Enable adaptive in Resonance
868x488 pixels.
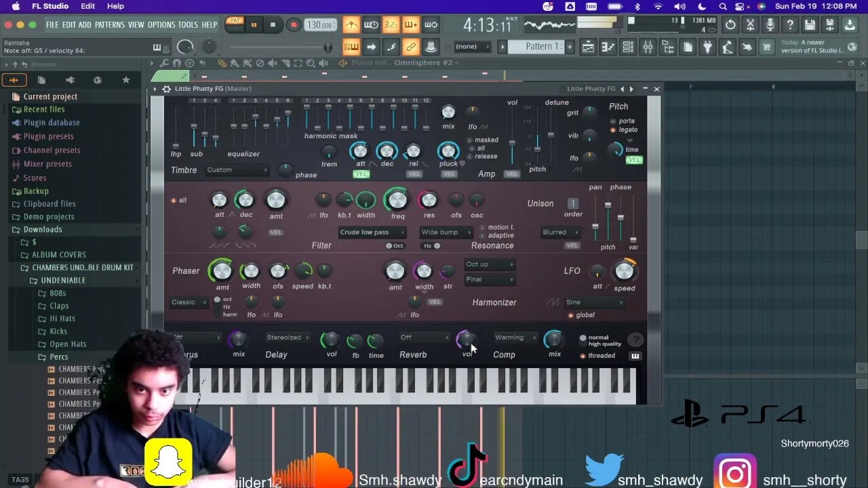482,236
